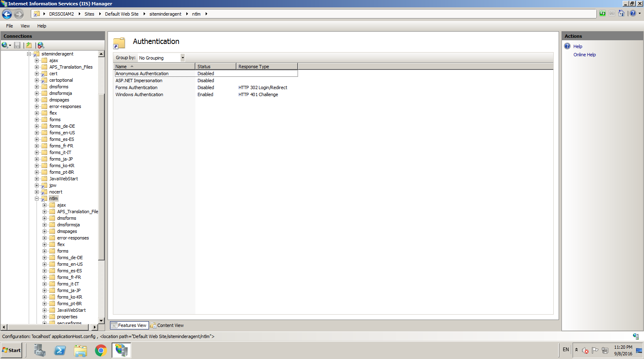The height and width of the screenshot is (359, 644).
Task: Click Default Web Site in the breadcrumb
Action: click(122, 14)
